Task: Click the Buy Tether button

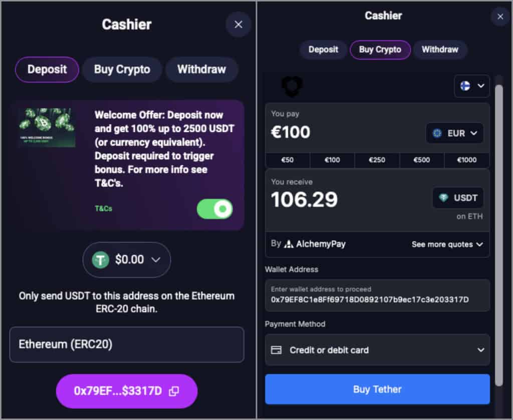Action: [x=377, y=389]
